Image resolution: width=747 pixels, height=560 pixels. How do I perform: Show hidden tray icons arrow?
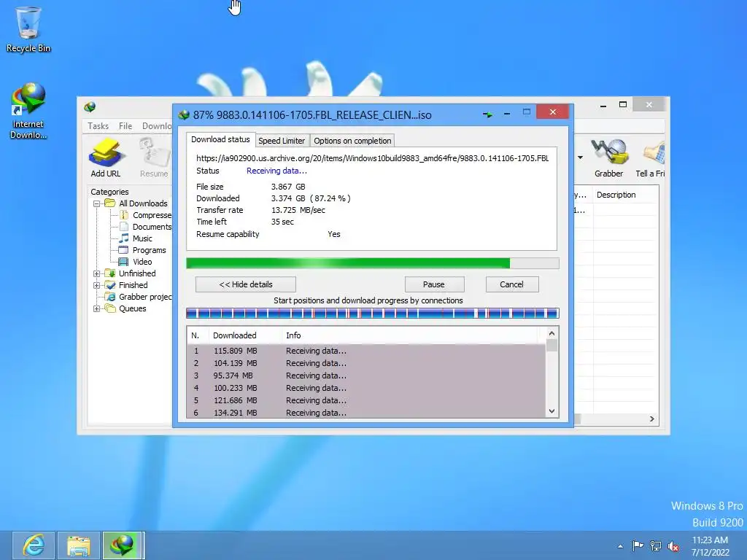click(620, 546)
